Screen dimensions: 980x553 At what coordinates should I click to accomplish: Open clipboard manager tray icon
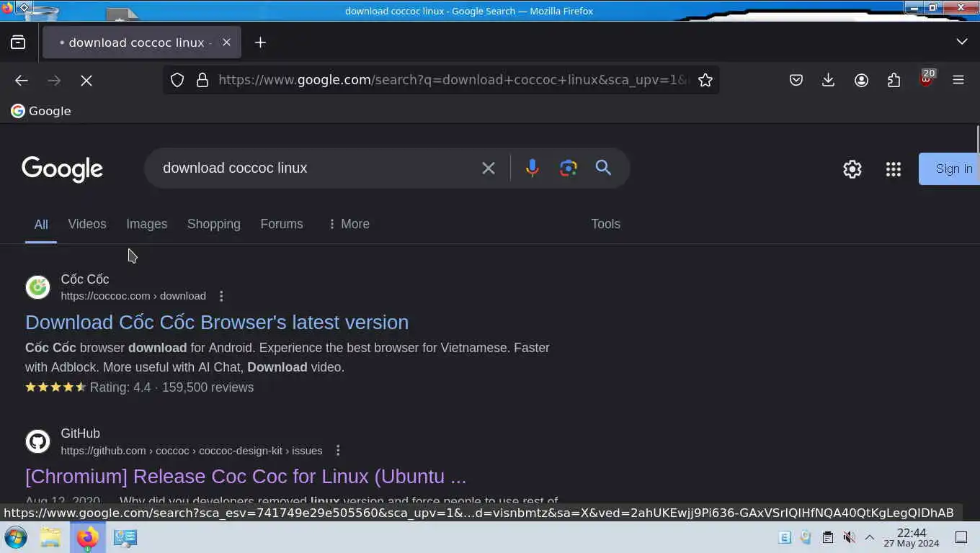point(828,537)
